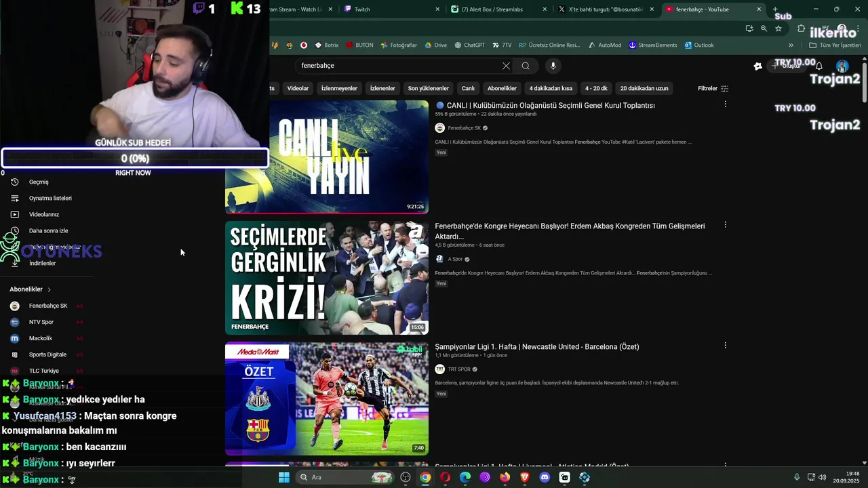Bookmark this page with the star icon

tap(778, 28)
